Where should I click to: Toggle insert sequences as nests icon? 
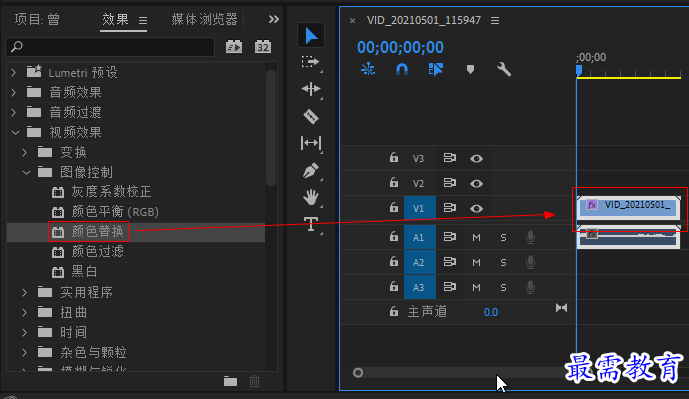tap(368, 69)
